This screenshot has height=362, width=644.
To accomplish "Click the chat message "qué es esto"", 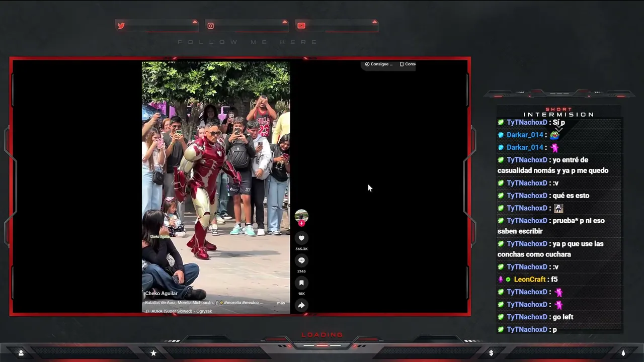I will (571, 196).
